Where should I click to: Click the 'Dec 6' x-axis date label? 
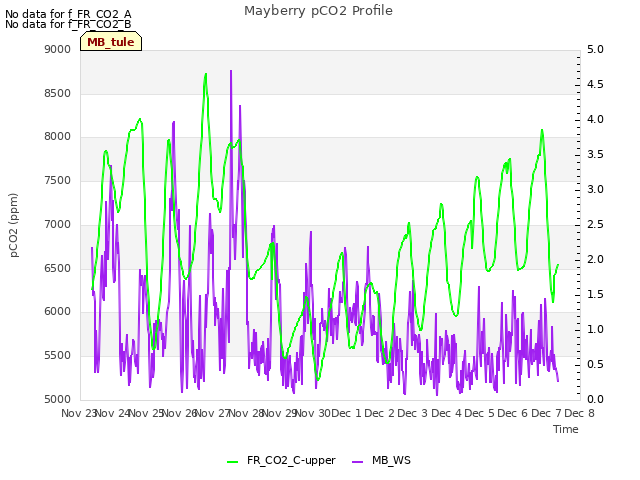click(x=513, y=413)
